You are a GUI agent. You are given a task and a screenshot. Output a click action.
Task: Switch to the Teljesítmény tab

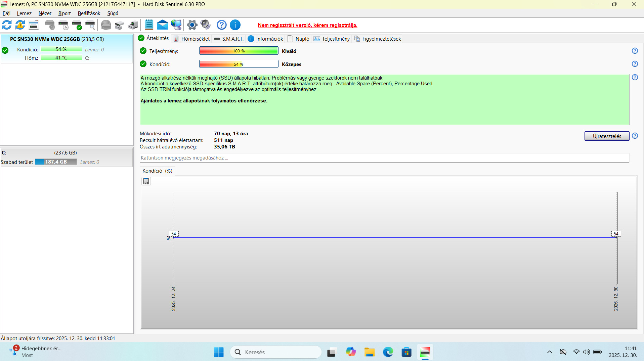(x=332, y=39)
